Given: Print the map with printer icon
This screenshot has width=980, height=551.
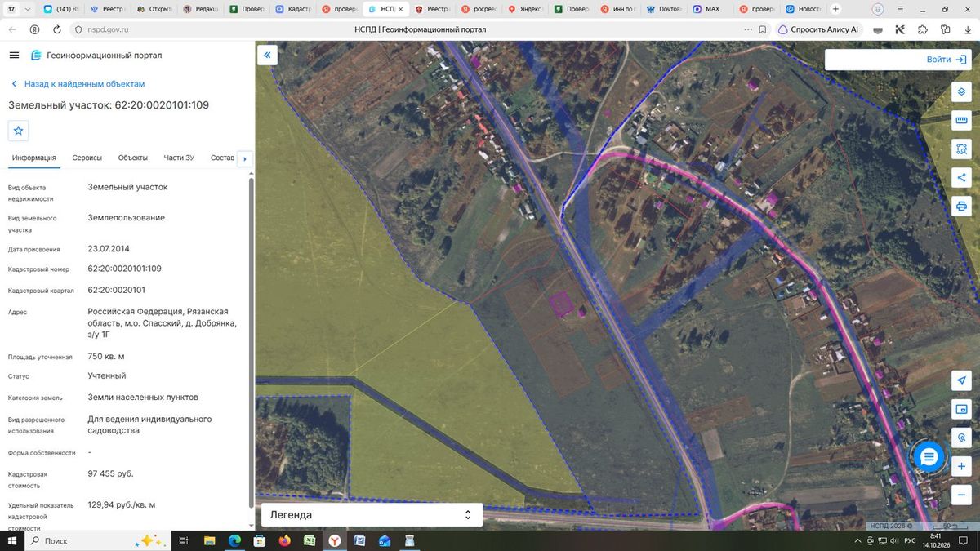Looking at the screenshot, I should pyautogui.click(x=961, y=206).
